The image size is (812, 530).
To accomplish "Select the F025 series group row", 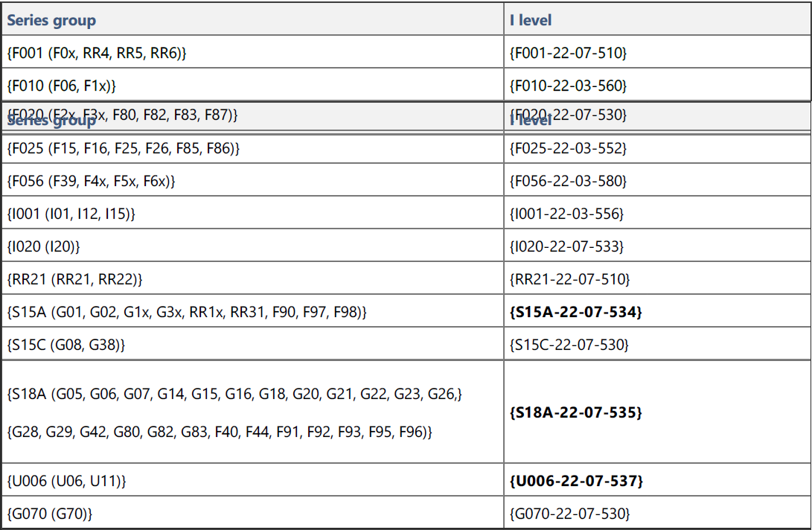I will pyautogui.click(x=124, y=148).
